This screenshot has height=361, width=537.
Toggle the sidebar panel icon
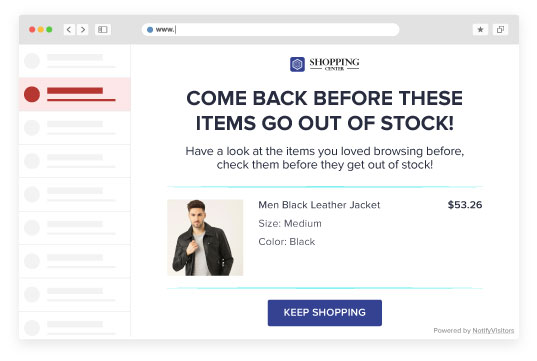click(x=102, y=30)
